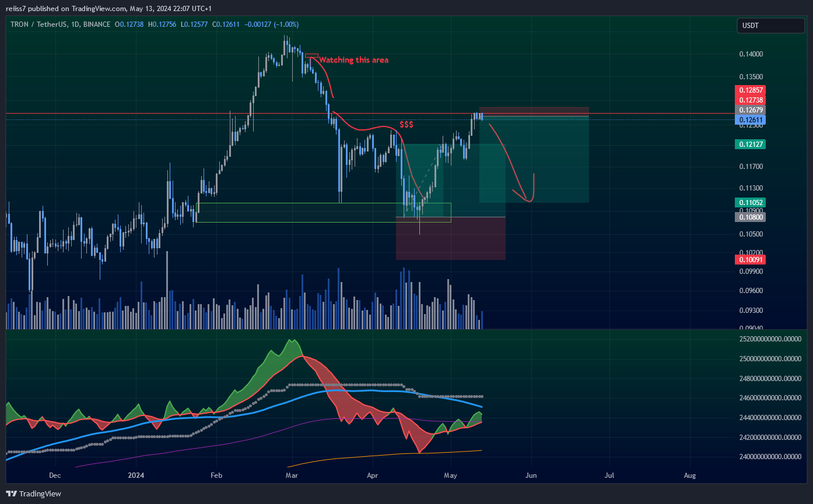This screenshot has width=813, height=504.
Task: Click the TradingView logo at bottom left
Action: (34, 494)
